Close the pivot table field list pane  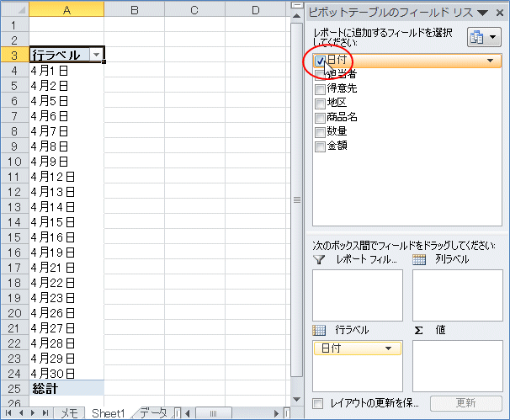(x=500, y=13)
